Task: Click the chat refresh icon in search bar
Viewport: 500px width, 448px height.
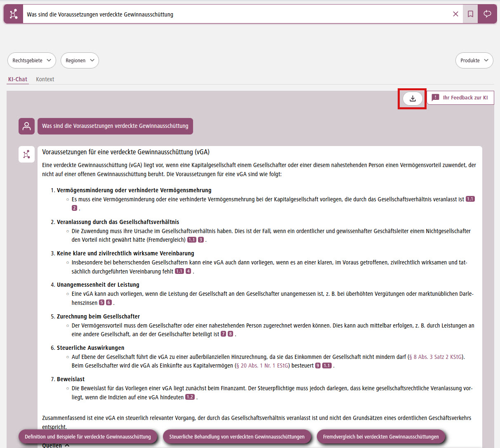Action: tap(487, 14)
